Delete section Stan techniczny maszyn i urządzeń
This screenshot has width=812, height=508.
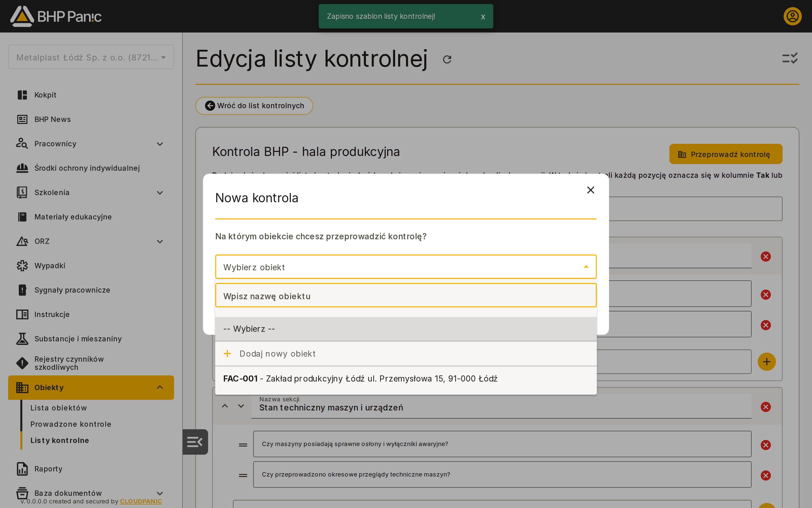[766, 407]
